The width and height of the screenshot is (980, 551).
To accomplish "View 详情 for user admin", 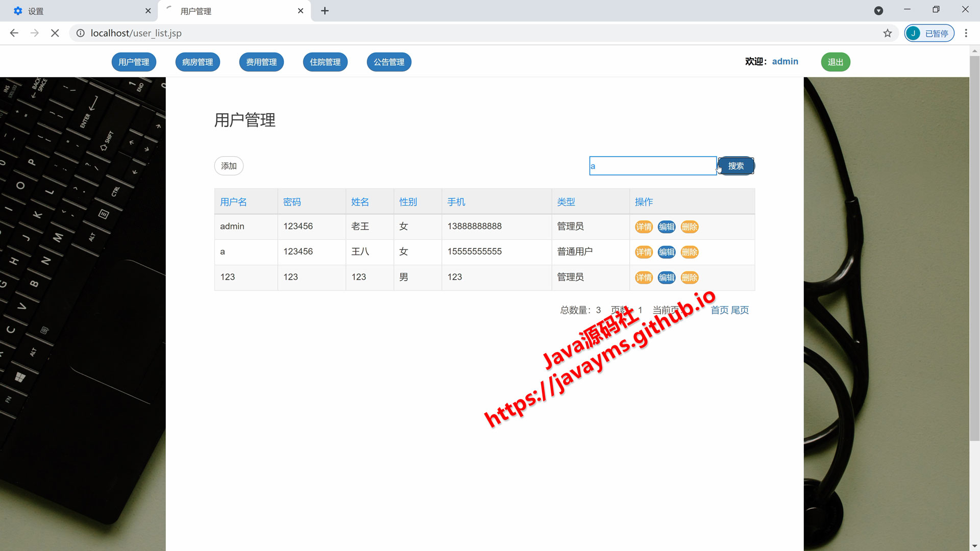I will click(x=644, y=227).
